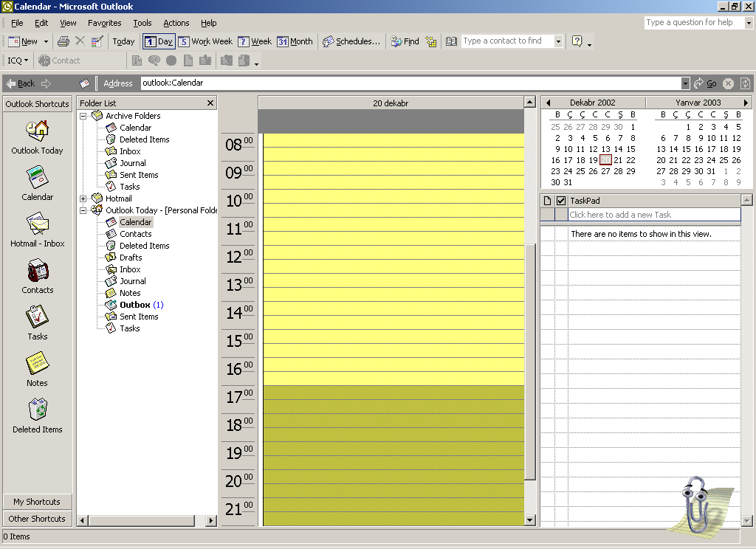
Task: Collapse the Archive Folders tree node
Action: coord(83,116)
